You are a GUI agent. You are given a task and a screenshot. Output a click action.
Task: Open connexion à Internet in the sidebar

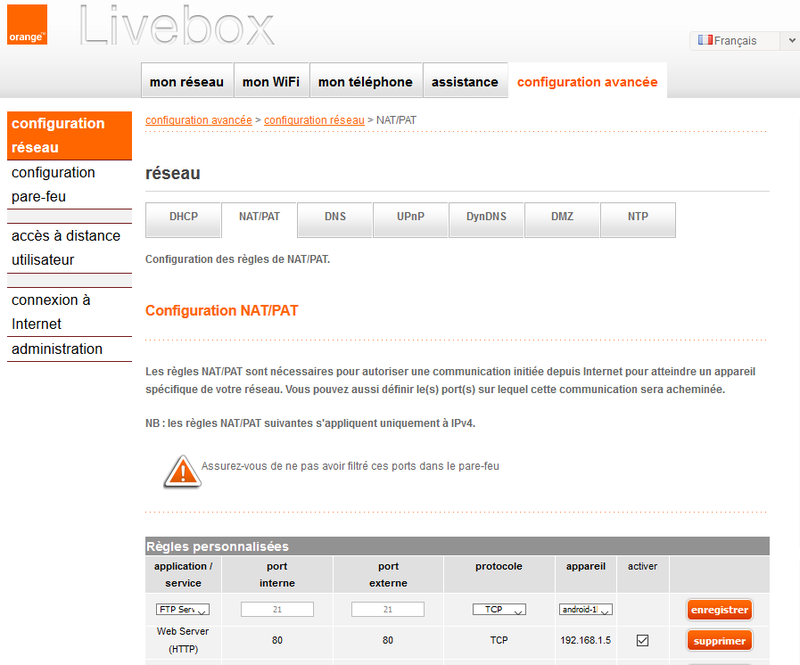[69, 312]
